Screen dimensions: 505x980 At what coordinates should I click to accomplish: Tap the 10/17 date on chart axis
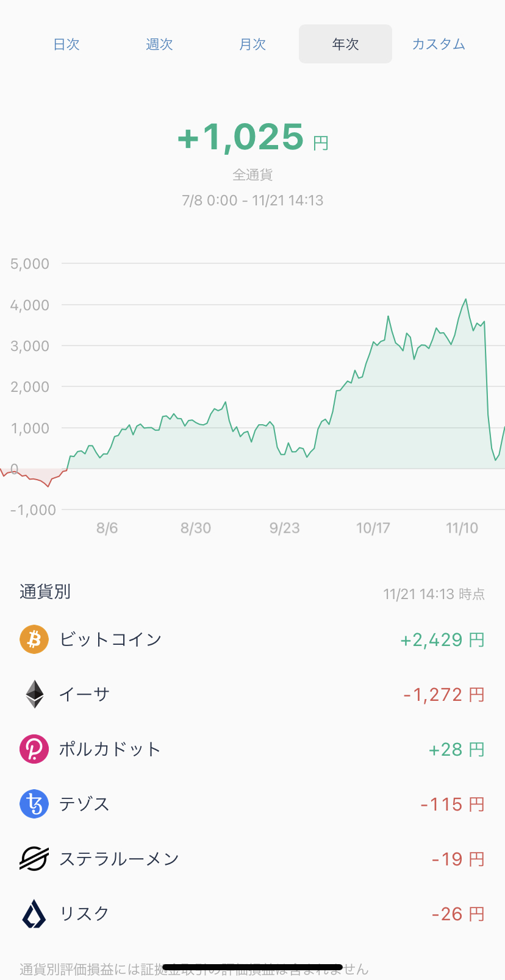point(373,528)
